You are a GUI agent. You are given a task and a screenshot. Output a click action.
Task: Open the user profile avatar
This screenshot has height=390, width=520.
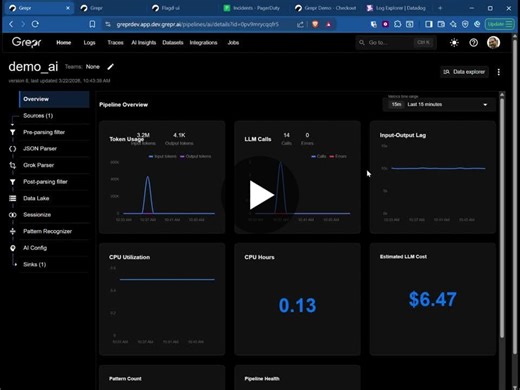pyautogui.click(x=493, y=42)
